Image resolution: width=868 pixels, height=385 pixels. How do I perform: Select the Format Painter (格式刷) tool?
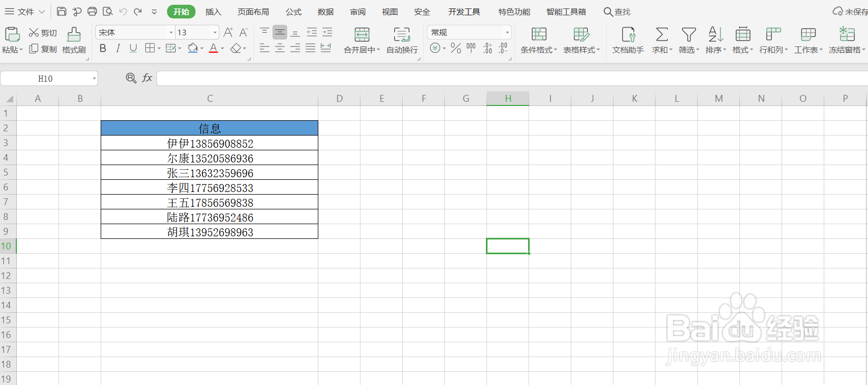pos(74,41)
